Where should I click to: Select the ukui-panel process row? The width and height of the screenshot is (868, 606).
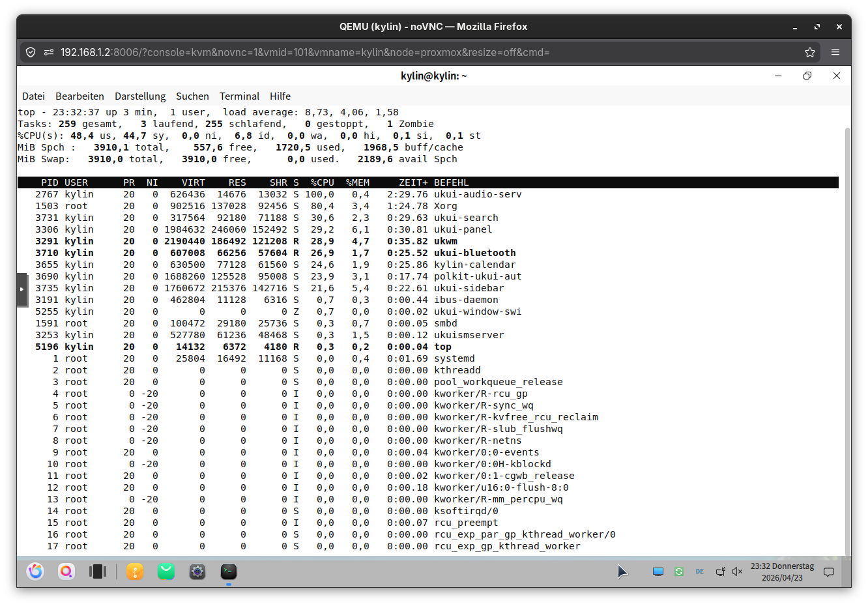pyautogui.click(x=427, y=229)
